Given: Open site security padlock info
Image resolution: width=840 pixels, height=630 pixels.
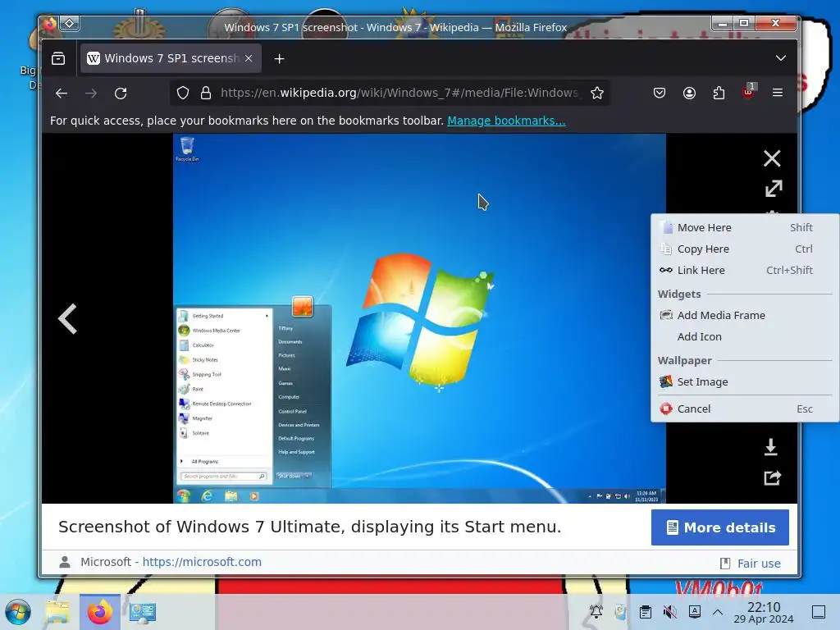Looking at the screenshot, I should [x=206, y=94].
